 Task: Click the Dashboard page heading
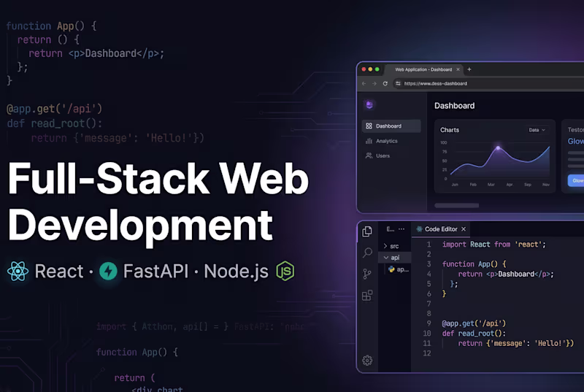(x=454, y=106)
